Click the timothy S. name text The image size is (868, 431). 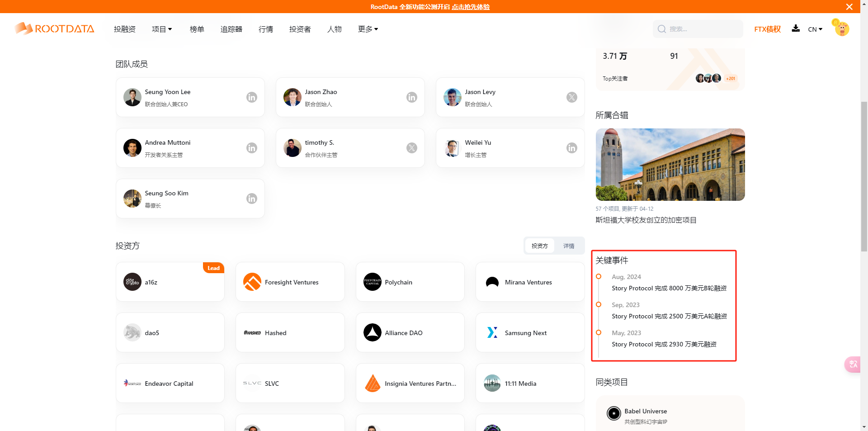(x=320, y=142)
